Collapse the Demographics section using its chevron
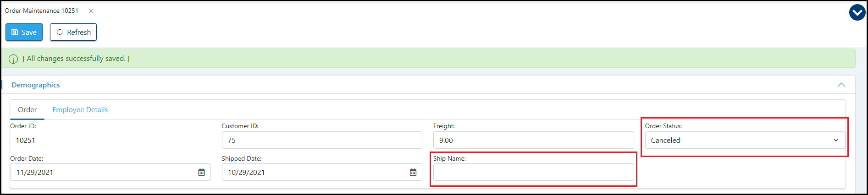Viewport: 868px width, 195px height. pos(841,85)
